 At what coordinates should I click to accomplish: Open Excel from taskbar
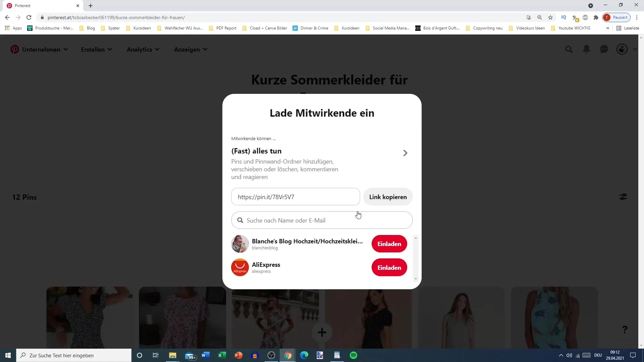click(222, 355)
